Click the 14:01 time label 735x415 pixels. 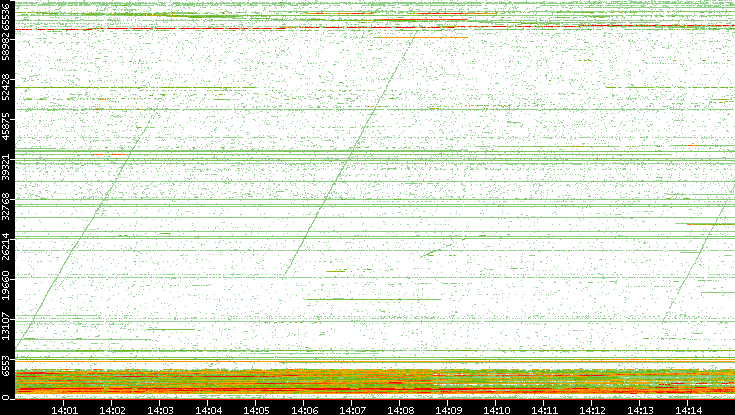pos(65,408)
